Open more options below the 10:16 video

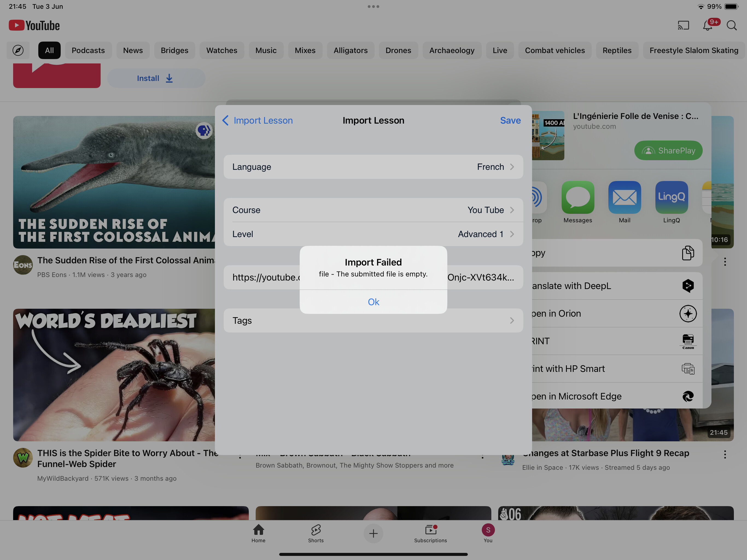tap(725, 261)
